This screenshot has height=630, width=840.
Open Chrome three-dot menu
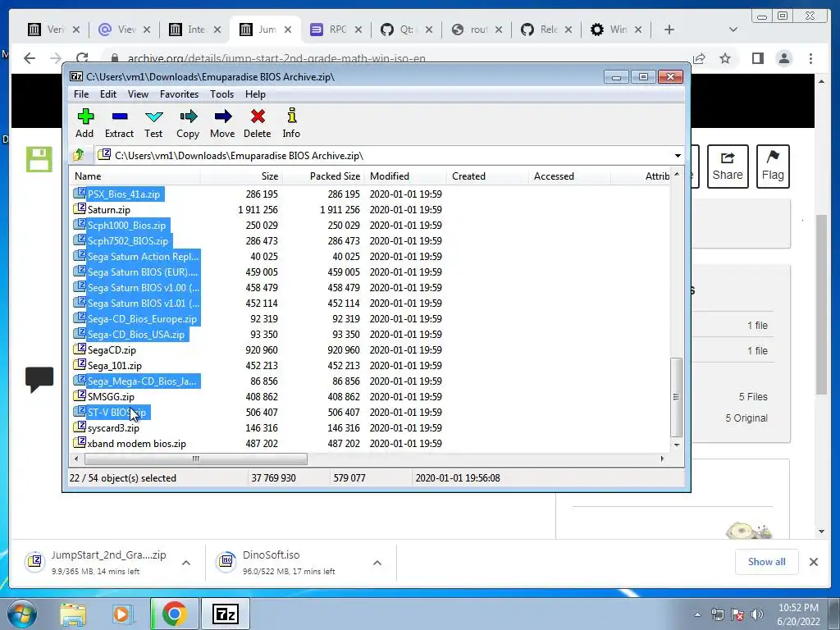pyautogui.click(x=810, y=58)
